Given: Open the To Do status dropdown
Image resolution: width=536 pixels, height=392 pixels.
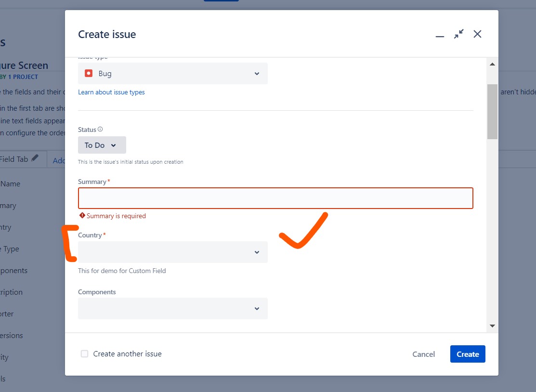Looking at the screenshot, I should click(102, 145).
